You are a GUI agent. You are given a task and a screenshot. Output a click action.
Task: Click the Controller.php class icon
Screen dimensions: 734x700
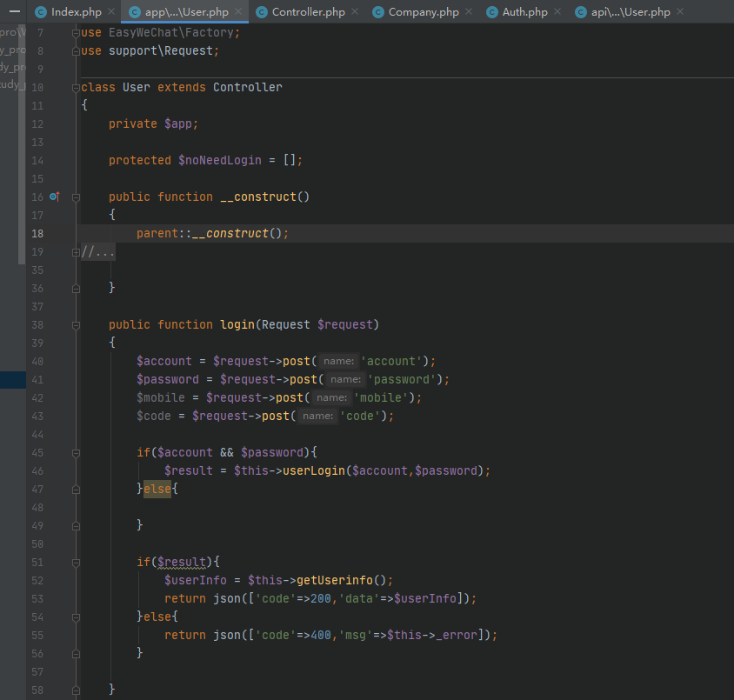click(262, 12)
